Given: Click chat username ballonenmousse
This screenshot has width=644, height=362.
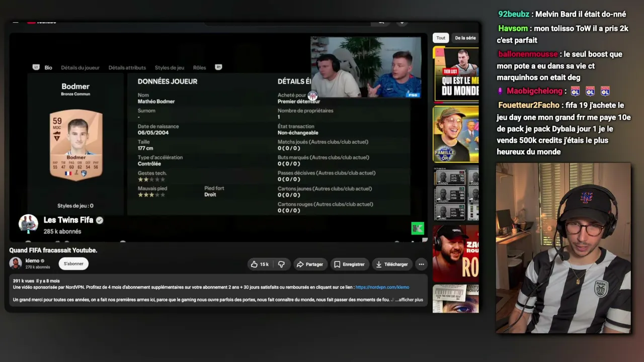Looking at the screenshot, I should click(x=528, y=54).
